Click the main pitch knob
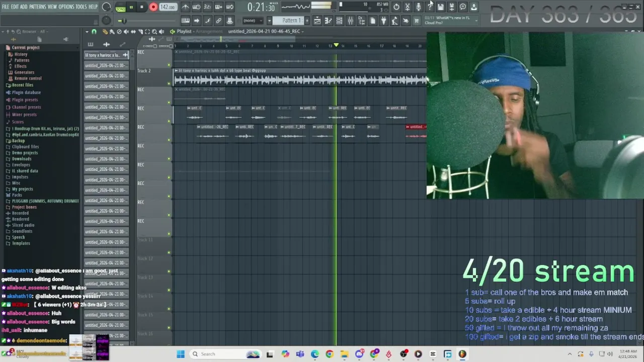This screenshot has width=644, height=362. point(106,21)
